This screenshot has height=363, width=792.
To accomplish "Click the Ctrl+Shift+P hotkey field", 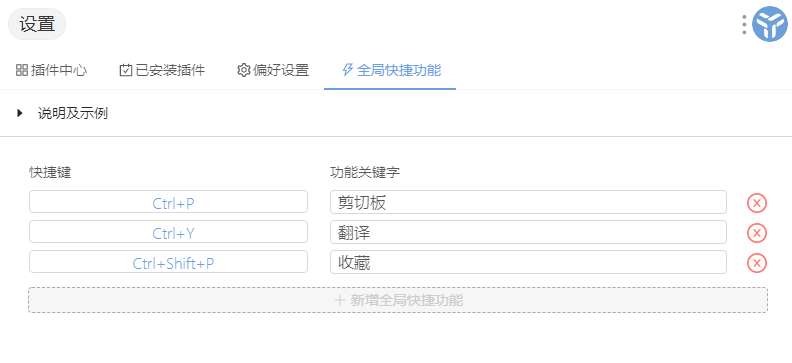I will (168, 262).
